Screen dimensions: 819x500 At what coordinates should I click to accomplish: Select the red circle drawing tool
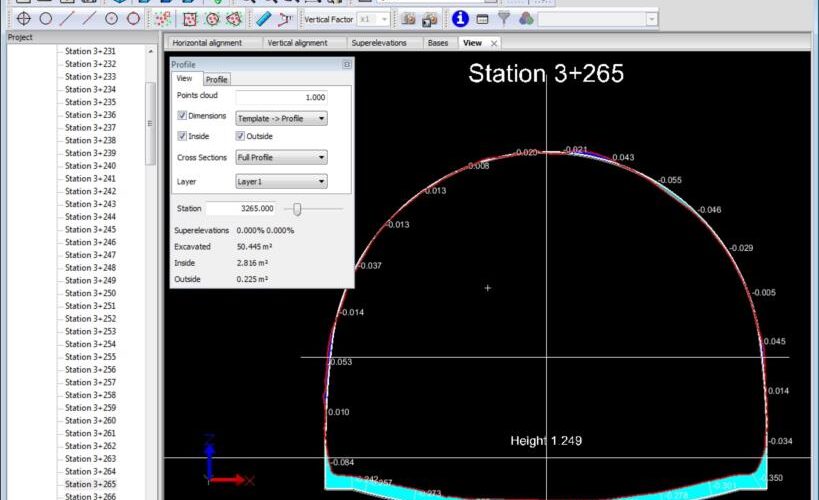click(x=133, y=19)
